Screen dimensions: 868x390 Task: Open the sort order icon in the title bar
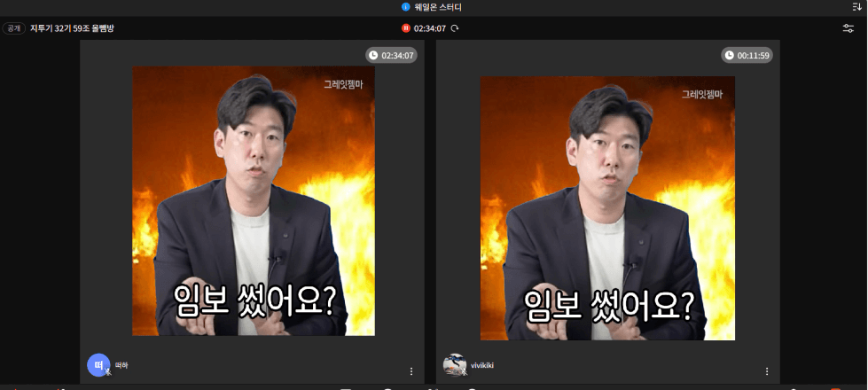857,6
